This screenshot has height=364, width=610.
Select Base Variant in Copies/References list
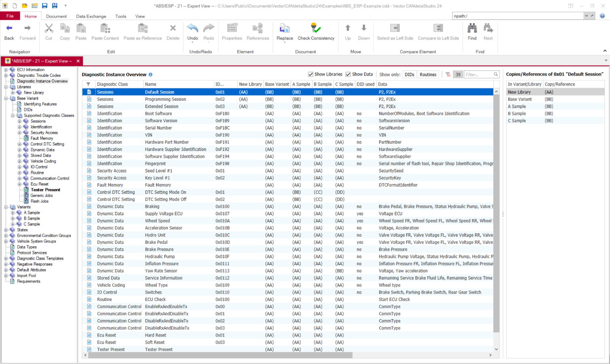pos(555,99)
